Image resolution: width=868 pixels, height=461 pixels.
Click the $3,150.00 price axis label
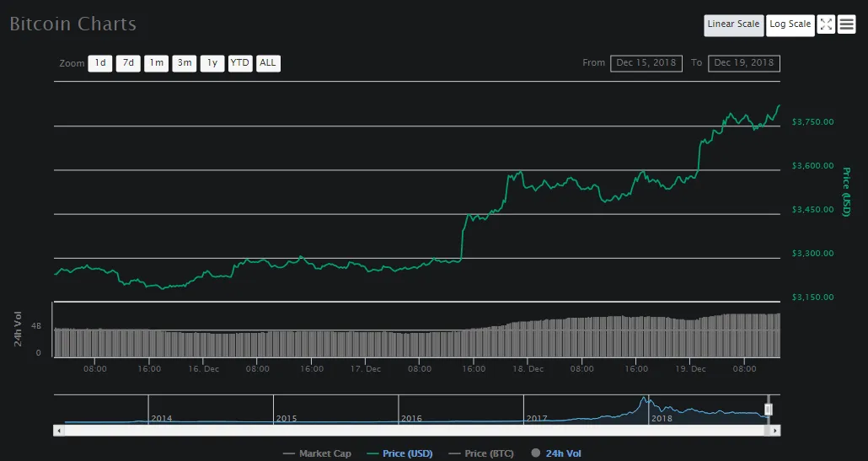(812, 298)
